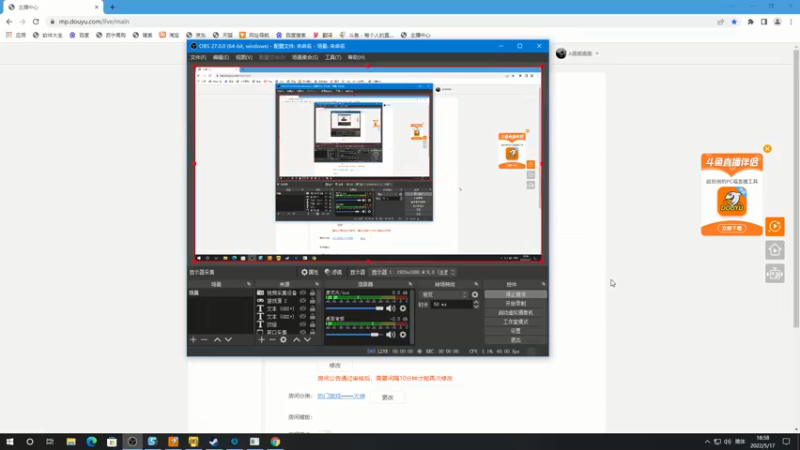Adjust the 桌面音频 volume slider

pyautogui.click(x=355, y=335)
